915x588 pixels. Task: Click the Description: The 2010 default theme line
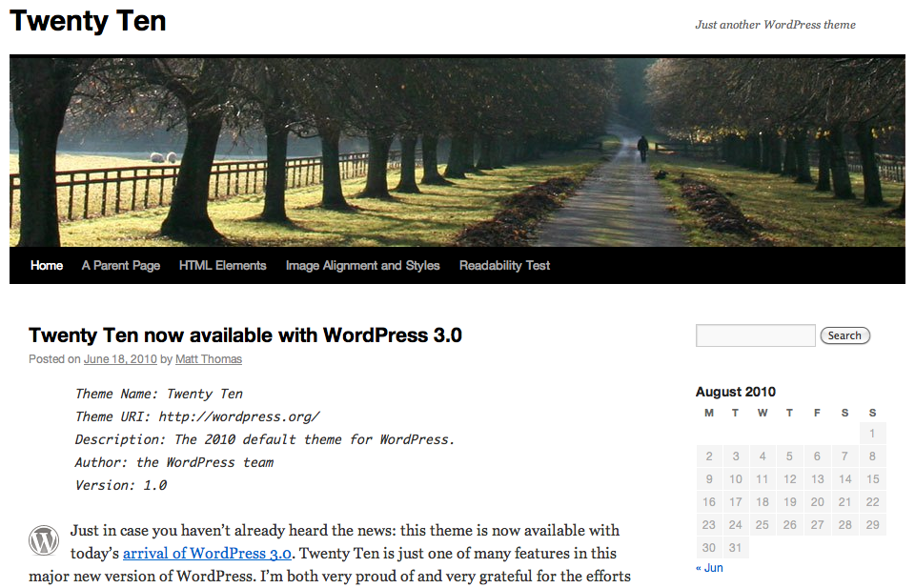pyautogui.click(x=264, y=439)
